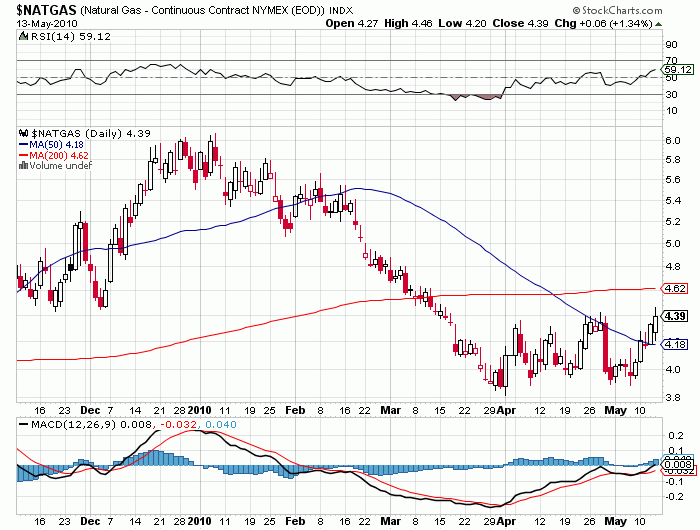Click the candlestick icon beside $NATGAS (Daily)
The image size is (700, 530).
(x=24, y=133)
